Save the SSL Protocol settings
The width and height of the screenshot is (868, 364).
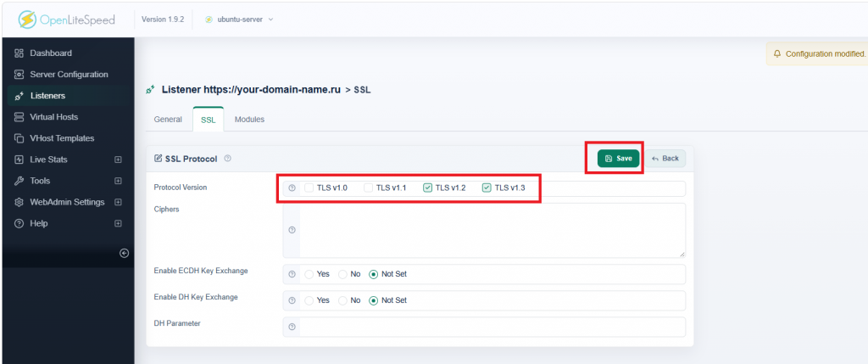click(x=618, y=159)
